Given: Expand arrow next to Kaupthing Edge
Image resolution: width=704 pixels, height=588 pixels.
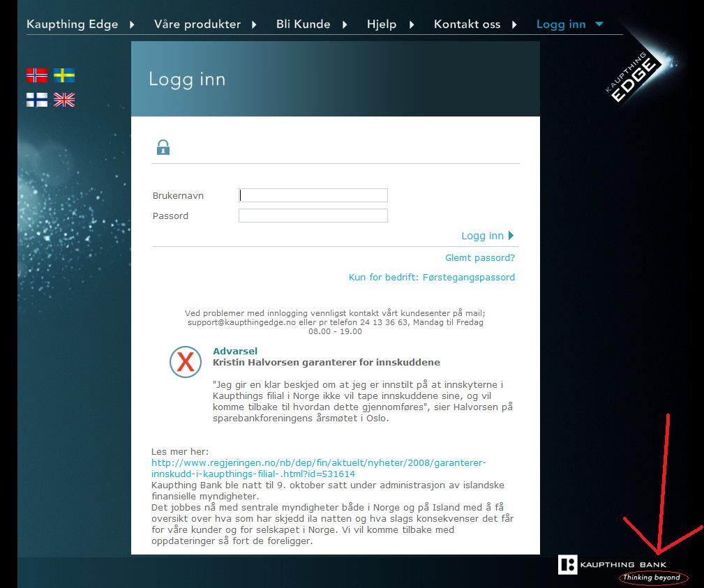Looking at the screenshot, I should tap(132, 24).
